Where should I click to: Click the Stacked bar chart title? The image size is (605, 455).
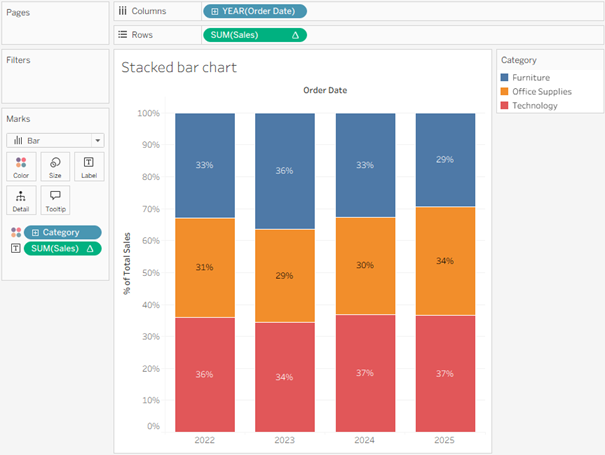[179, 68]
